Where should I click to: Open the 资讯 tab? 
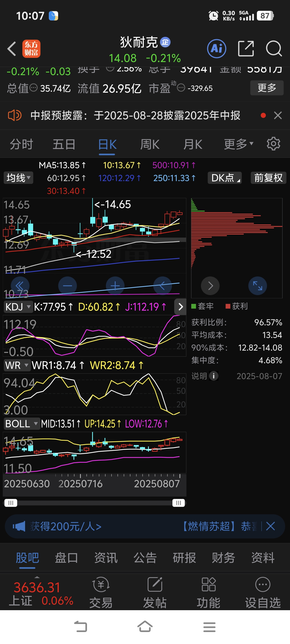click(x=106, y=558)
